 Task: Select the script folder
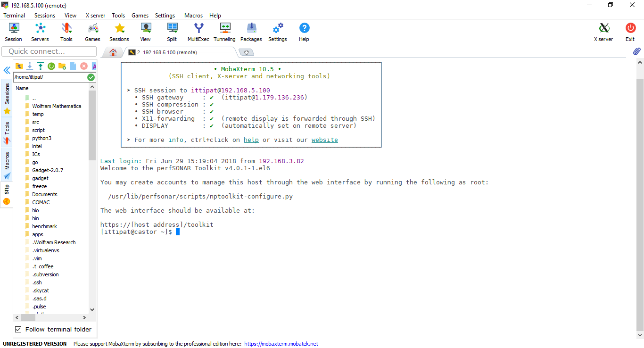tap(38, 130)
